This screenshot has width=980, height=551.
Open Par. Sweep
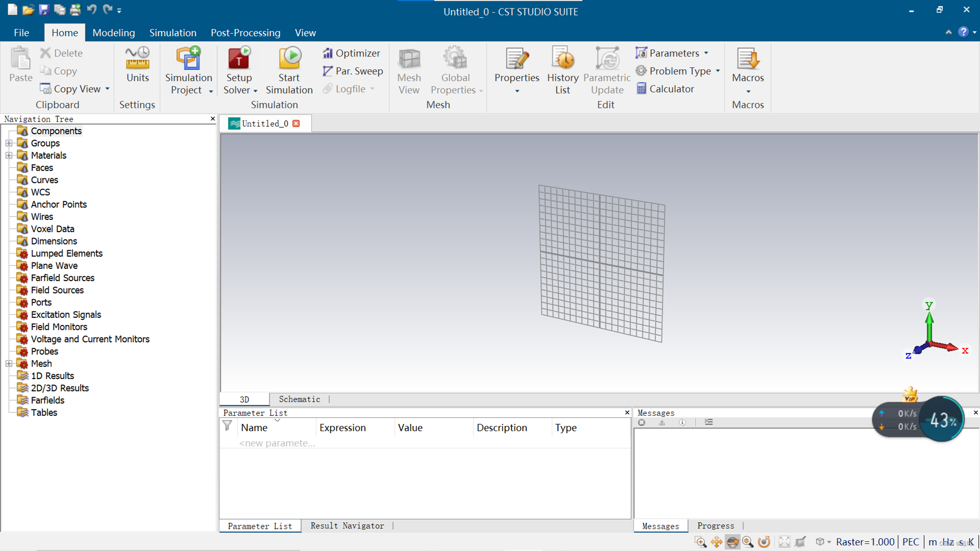(352, 71)
